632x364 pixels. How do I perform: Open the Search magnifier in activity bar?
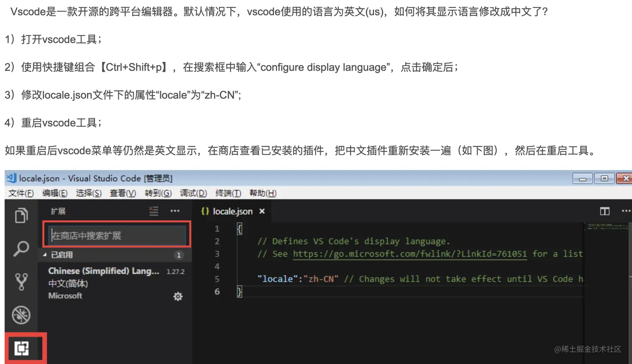pyautogui.click(x=21, y=249)
